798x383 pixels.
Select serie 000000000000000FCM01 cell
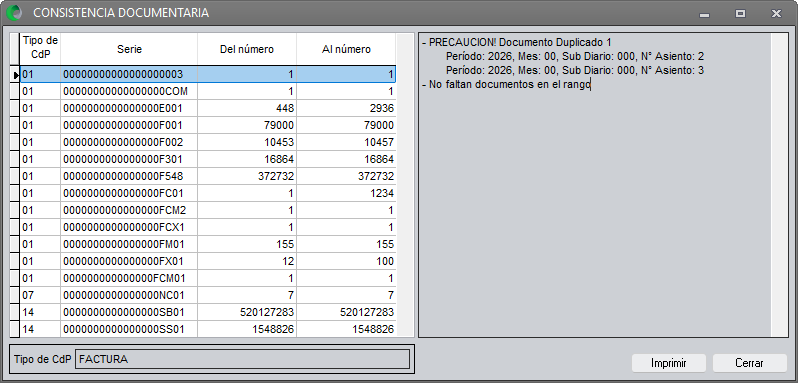point(129,279)
